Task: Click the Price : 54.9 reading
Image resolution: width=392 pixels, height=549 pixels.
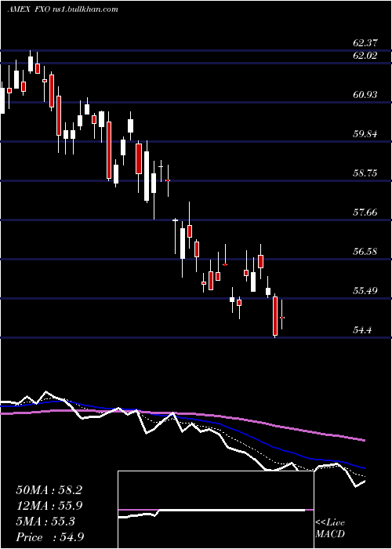Action: click(49, 537)
